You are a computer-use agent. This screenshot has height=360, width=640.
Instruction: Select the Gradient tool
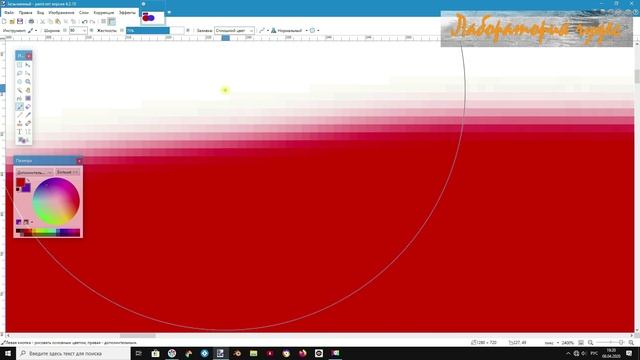pyautogui.click(x=28, y=98)
